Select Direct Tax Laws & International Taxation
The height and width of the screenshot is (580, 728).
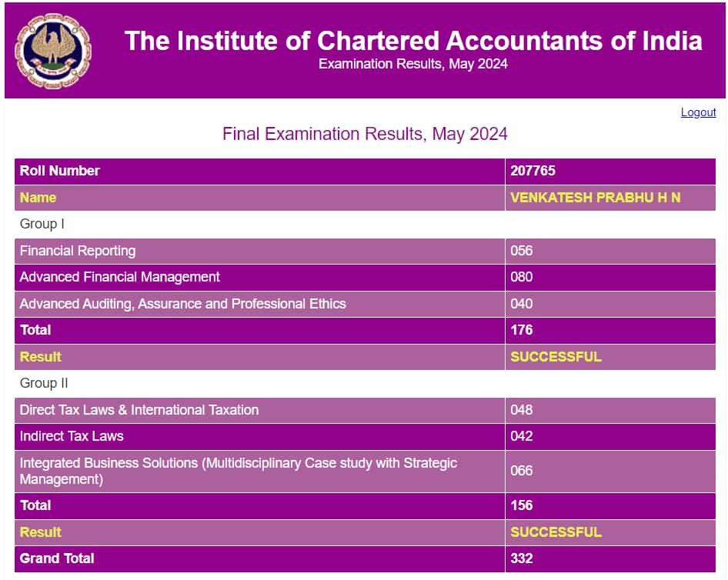coord(139,410)
